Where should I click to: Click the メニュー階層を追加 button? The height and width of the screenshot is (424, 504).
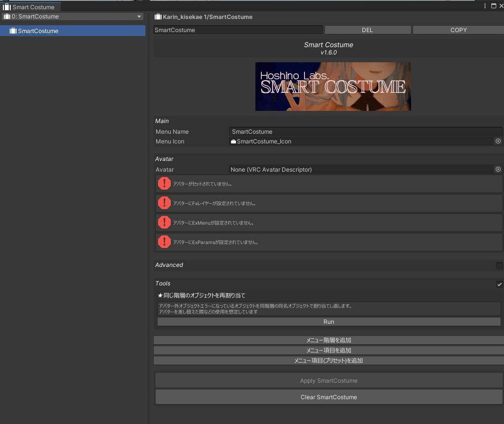[x=329, y=340]
